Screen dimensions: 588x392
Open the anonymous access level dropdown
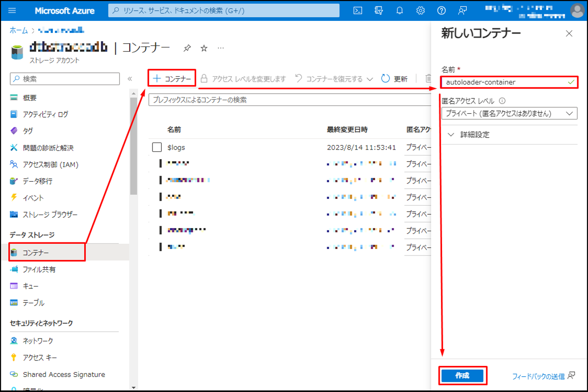(x=509, y=113)
